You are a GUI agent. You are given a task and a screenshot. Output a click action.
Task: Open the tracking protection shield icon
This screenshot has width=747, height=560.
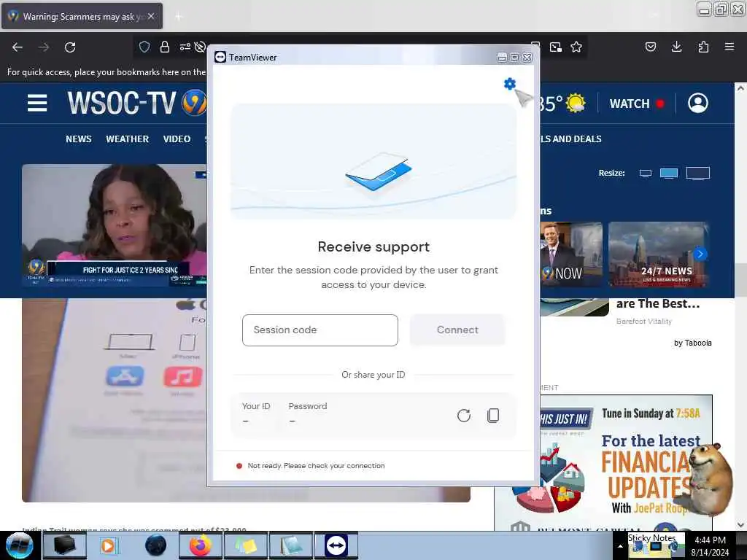tap(144, 47)
